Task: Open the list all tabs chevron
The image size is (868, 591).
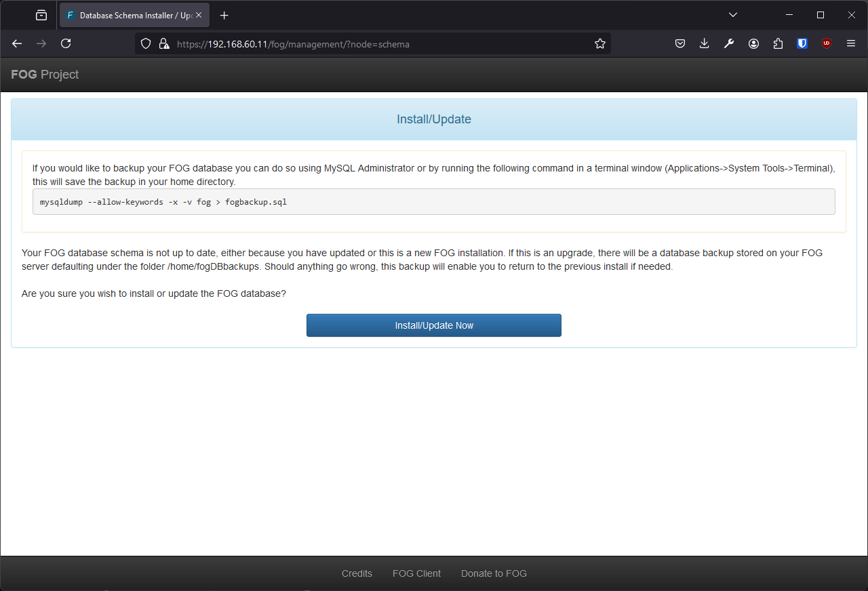Action: (x=733, y=15)
